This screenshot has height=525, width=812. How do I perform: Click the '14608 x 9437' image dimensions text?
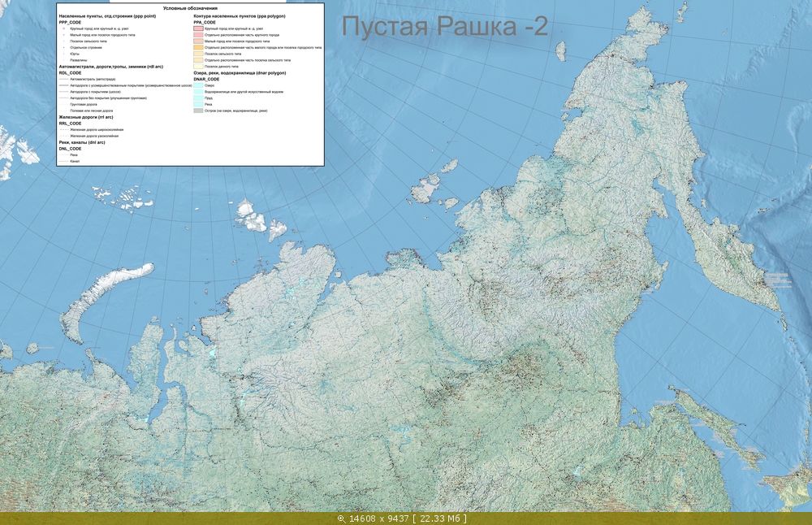click(378, 518)
